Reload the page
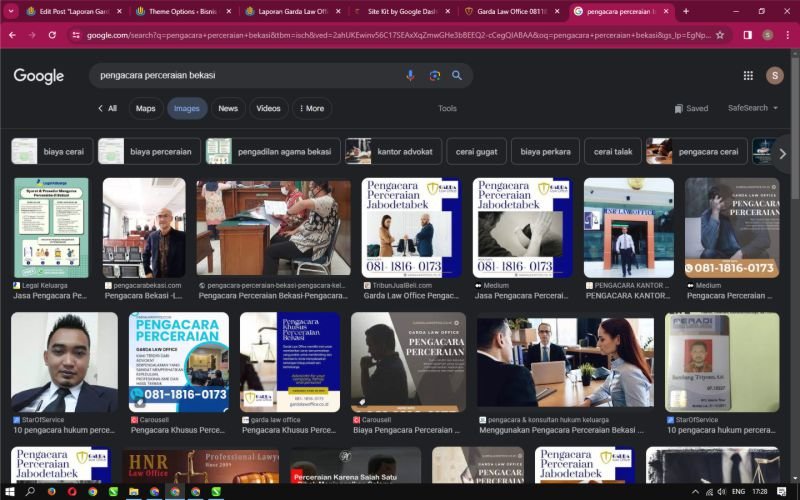 (52, 35)
